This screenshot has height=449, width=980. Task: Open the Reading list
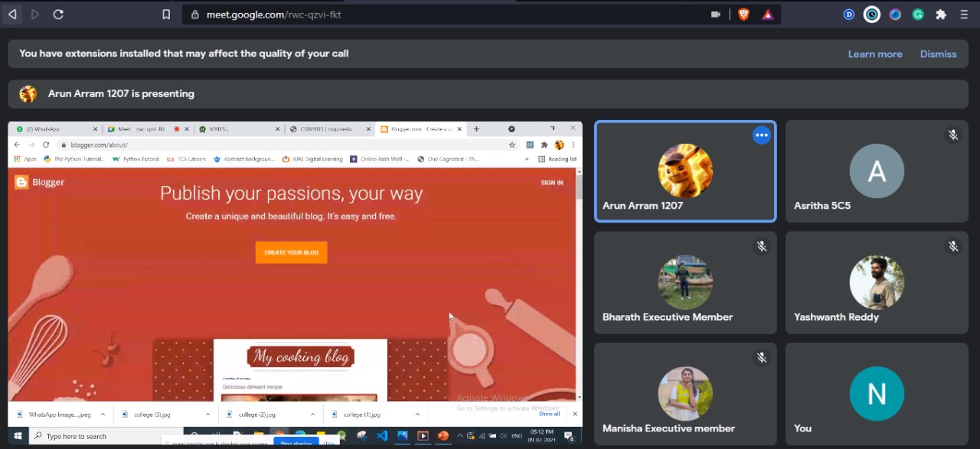click(x=557, y=159)
